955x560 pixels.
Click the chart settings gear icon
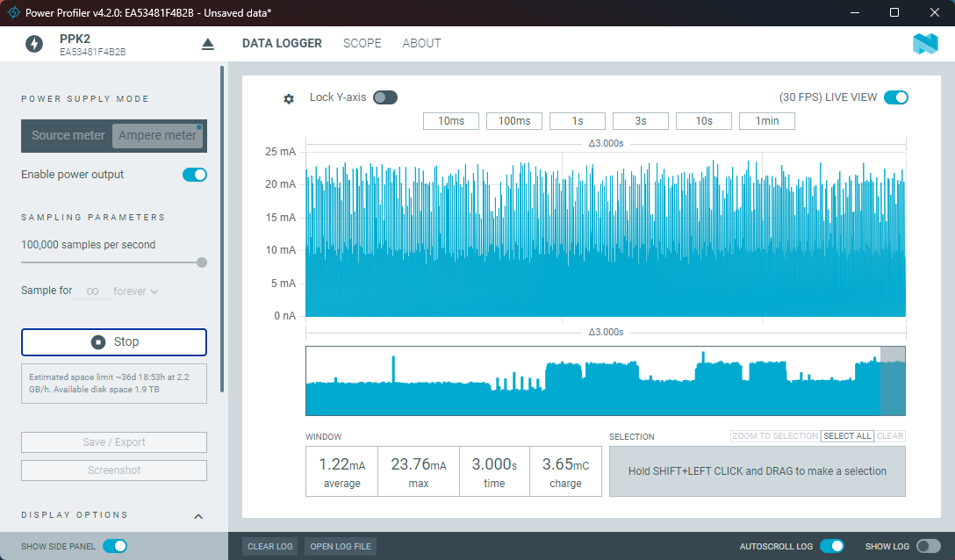tap(289, 99)
